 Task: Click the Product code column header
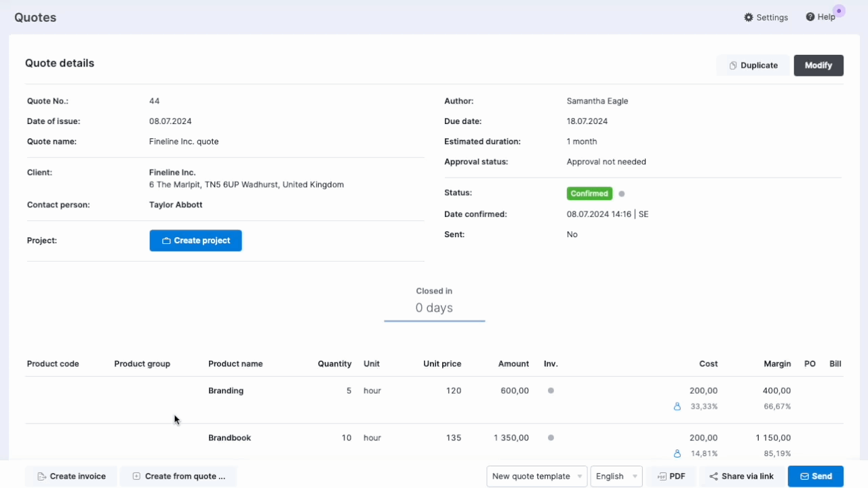(x=53, y=364)
